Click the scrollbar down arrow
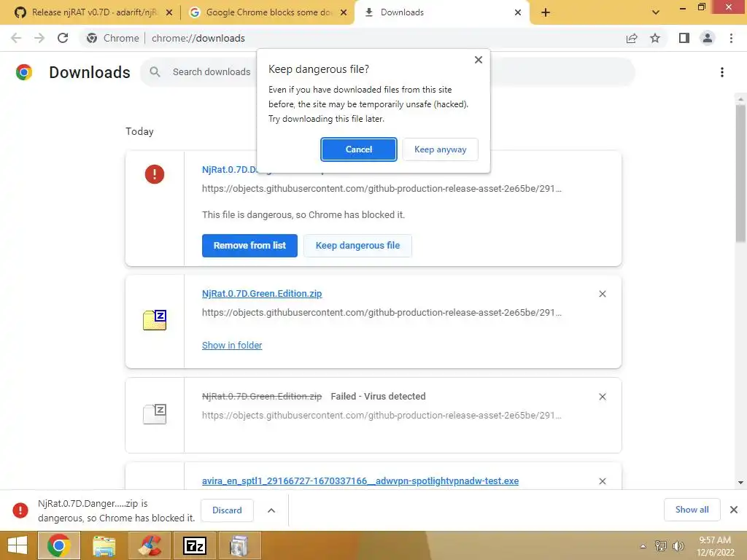747x560 pixels. pyautogui.click(x=740, y=483)
